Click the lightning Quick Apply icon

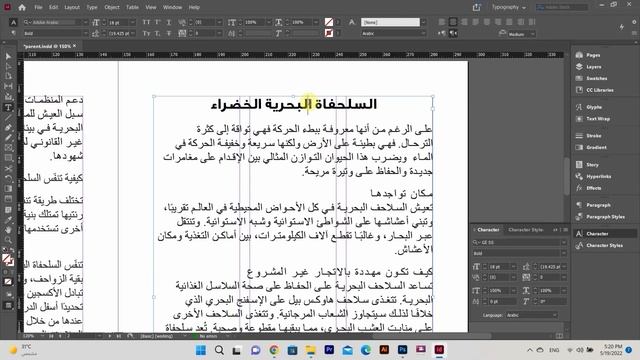click(x=621, y=27)
